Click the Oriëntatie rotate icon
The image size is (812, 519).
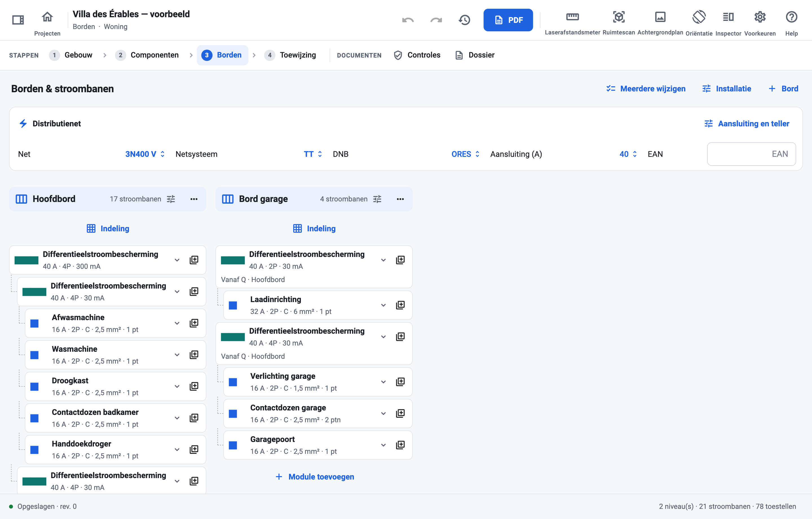(699, 17)
